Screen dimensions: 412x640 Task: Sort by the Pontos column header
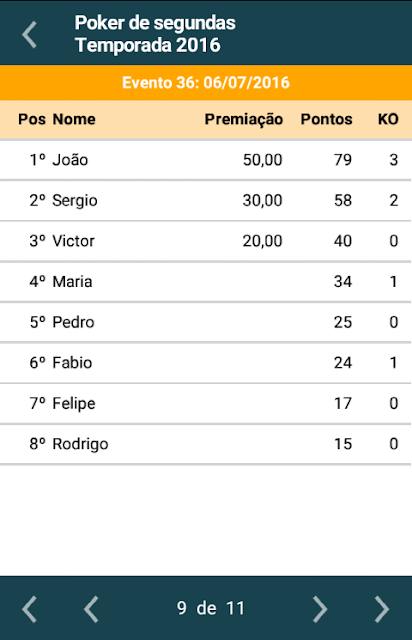pyautogui.click(x=326, y=119)
